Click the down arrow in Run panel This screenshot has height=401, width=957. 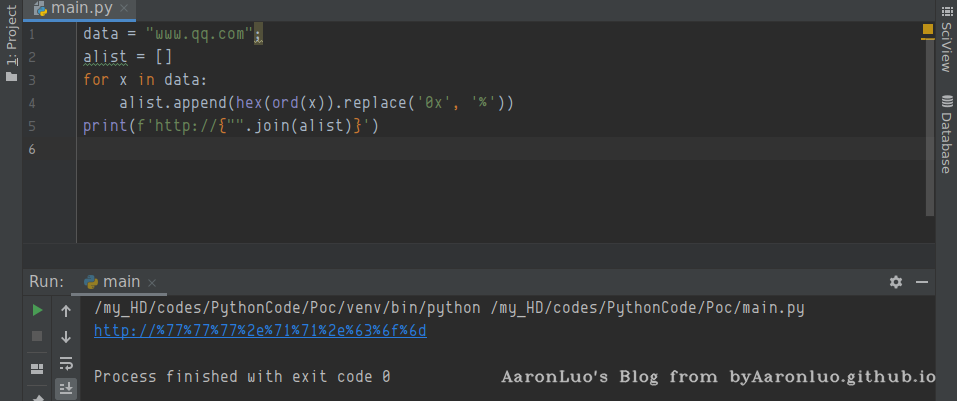66,337
